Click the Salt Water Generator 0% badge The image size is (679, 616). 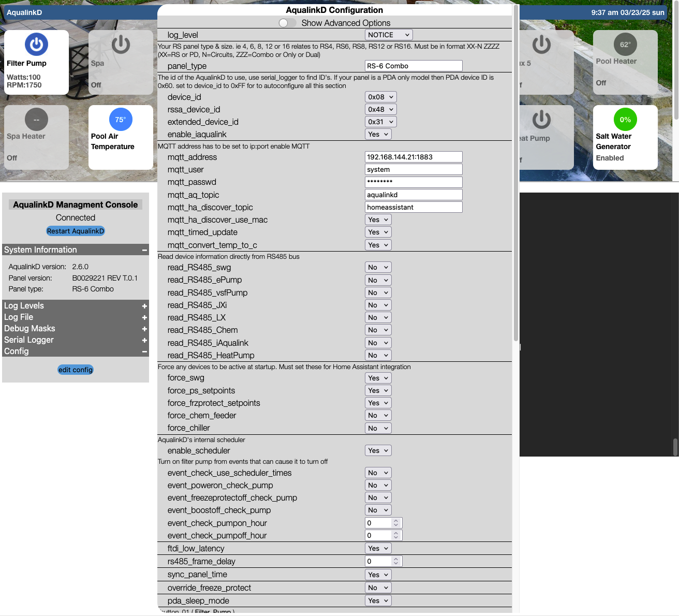coord(625,120)
